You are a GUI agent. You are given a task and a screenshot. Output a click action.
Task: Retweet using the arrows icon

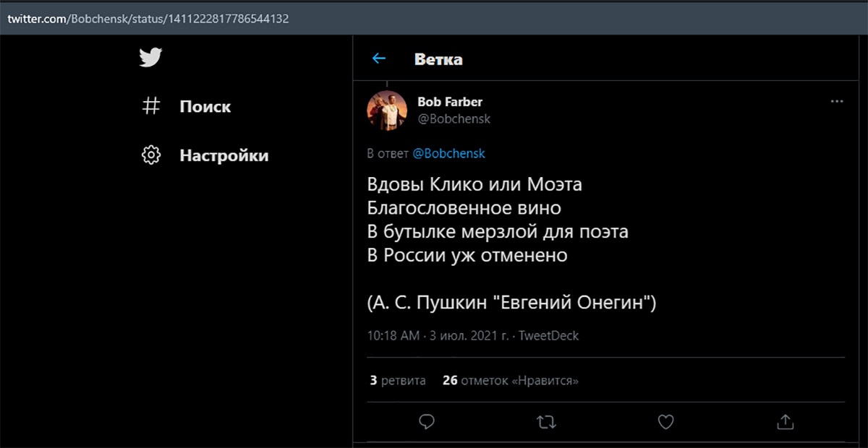pos(547,421)
